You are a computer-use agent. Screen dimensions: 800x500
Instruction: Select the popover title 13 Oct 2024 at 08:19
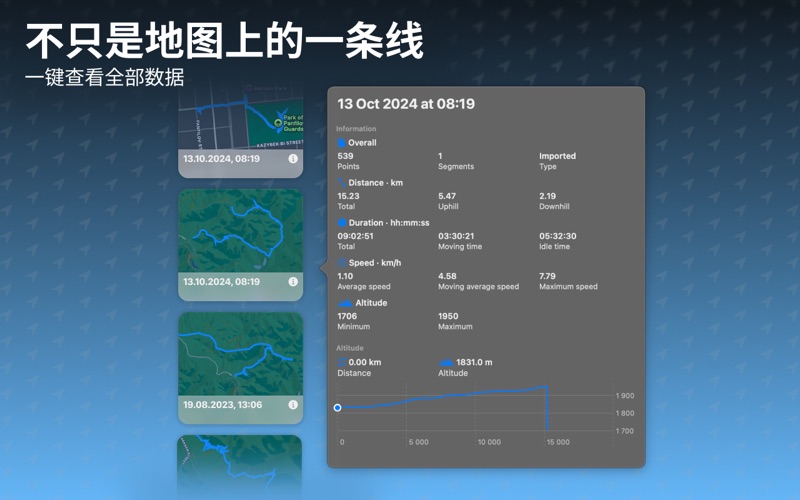tap(406, 104)
